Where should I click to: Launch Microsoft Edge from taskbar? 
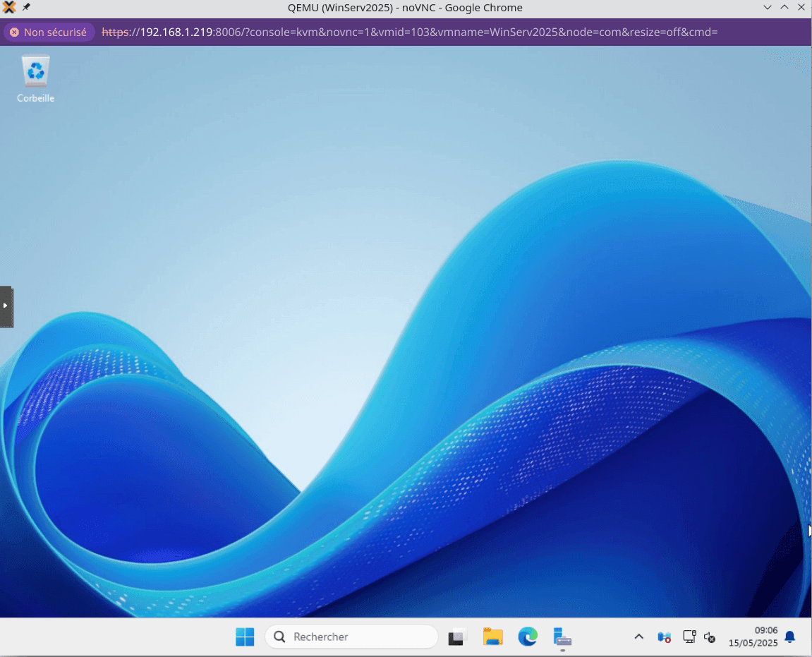(x=528, y=637)
